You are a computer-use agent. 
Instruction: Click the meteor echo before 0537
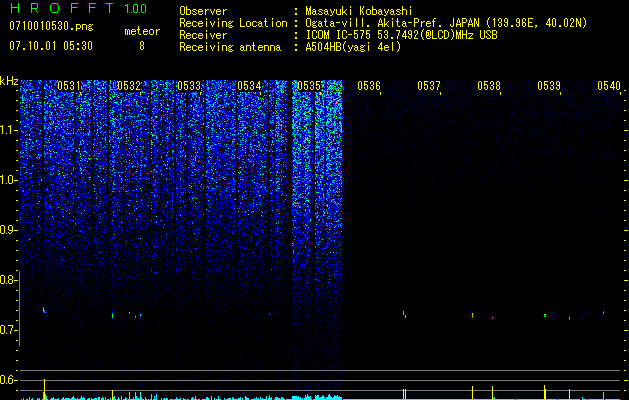(x=404, y=314)
